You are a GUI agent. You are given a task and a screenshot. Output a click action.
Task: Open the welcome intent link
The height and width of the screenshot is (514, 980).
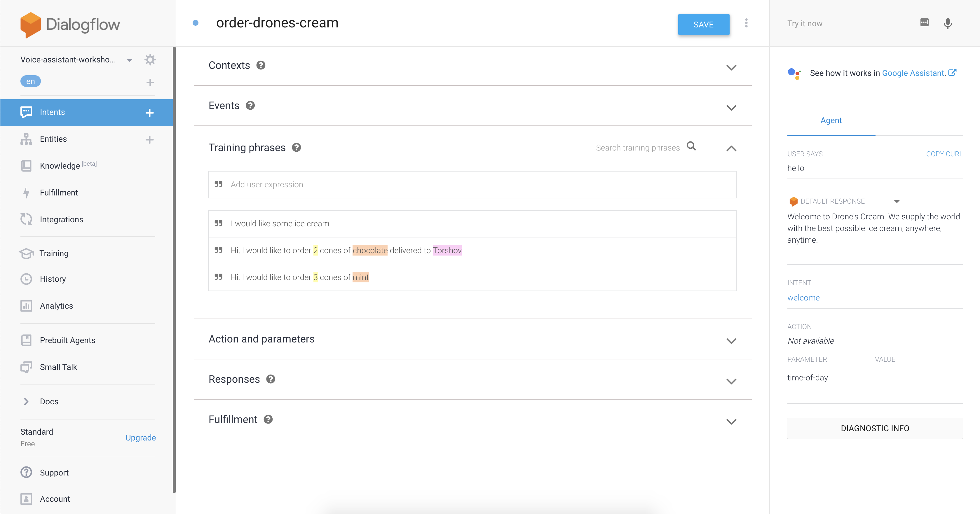803,298
